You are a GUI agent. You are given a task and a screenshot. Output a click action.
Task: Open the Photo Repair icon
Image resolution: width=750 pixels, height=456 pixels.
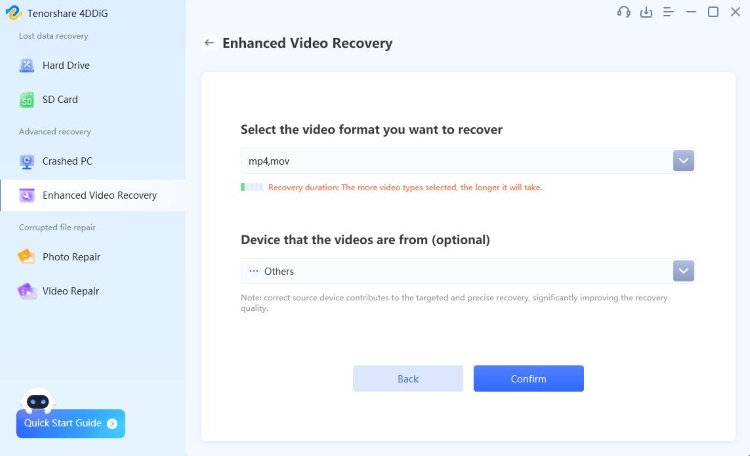tap(27, 257)
